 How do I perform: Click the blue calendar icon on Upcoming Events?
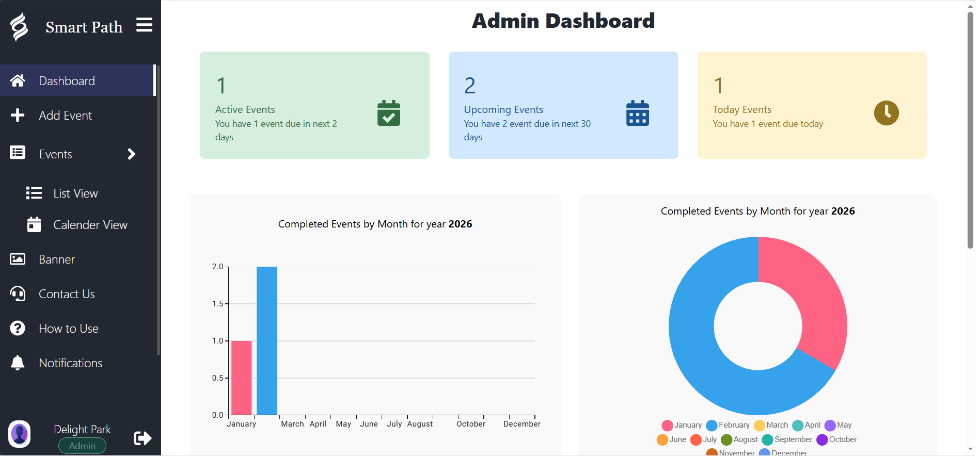[637, 113]
